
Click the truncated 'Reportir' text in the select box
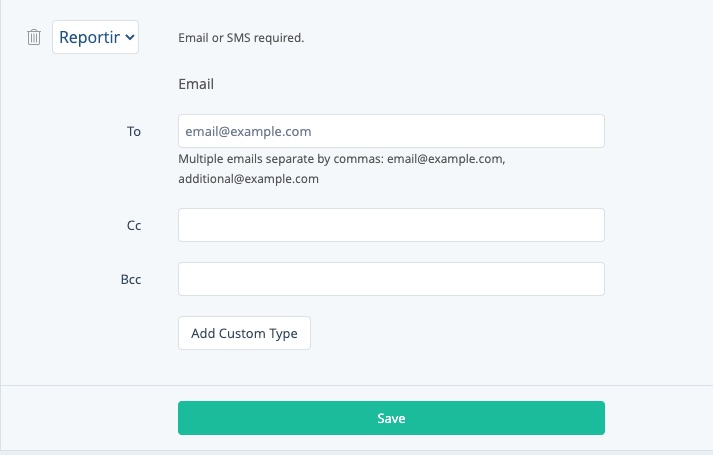88,38
